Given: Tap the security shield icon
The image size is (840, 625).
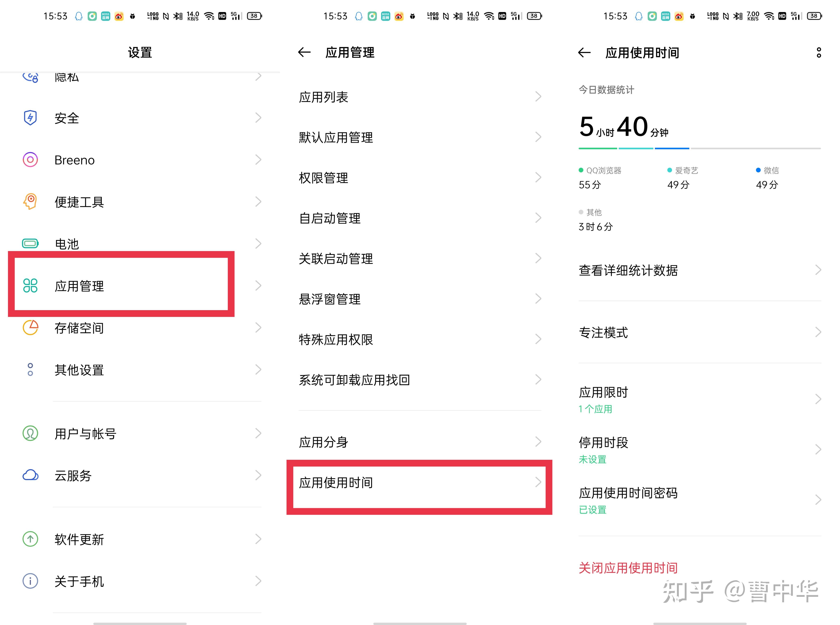Looking at the screenshot, I should click(30, 118).
